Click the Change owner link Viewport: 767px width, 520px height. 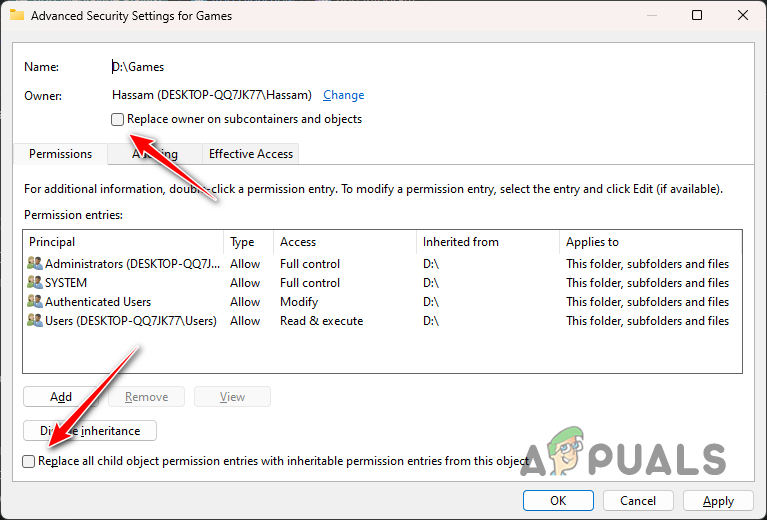343,95
